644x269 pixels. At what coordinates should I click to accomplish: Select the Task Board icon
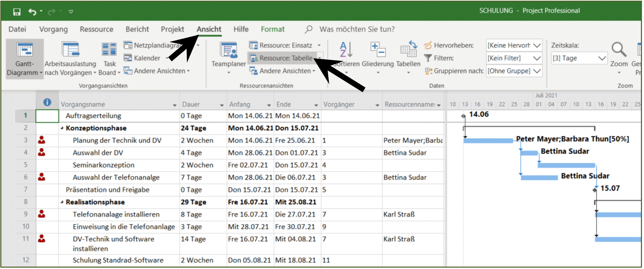click(109, 49)
